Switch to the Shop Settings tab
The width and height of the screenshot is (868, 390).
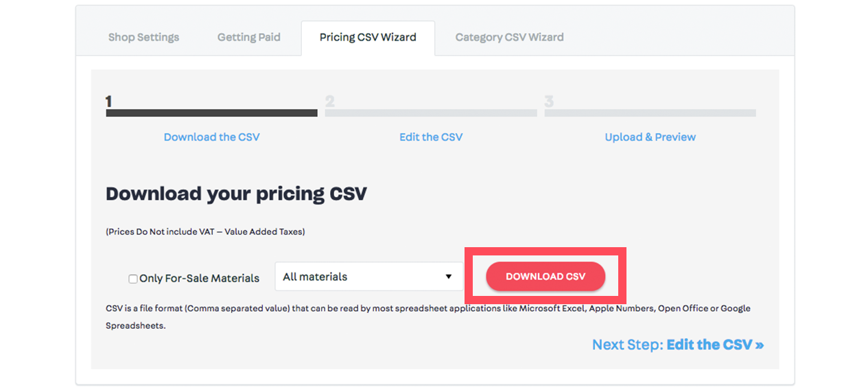[143, 37]
